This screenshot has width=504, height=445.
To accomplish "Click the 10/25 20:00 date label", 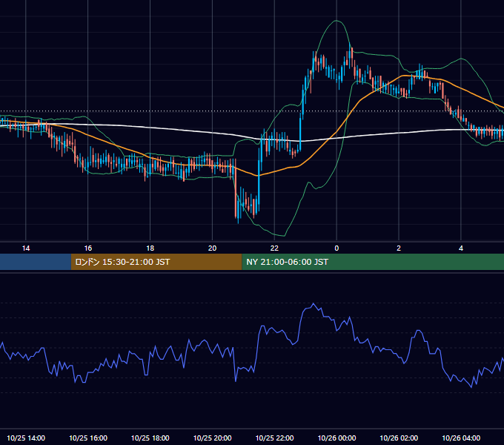I will pyautogui.click(x=212, y=438).
